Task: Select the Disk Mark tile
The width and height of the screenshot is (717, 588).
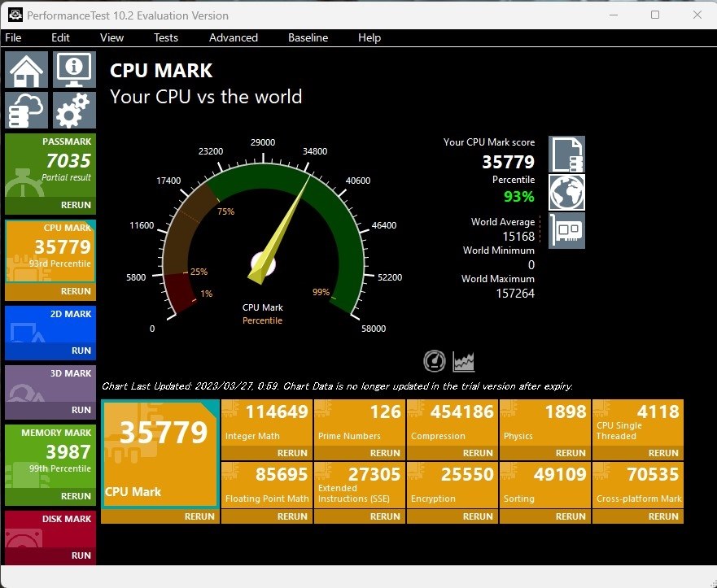Action: pos(50,529)
